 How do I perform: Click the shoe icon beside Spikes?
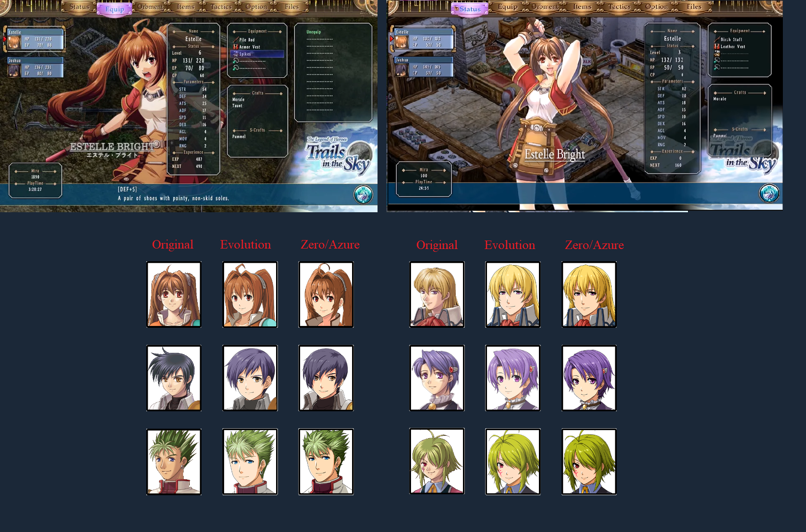[235, 54]
